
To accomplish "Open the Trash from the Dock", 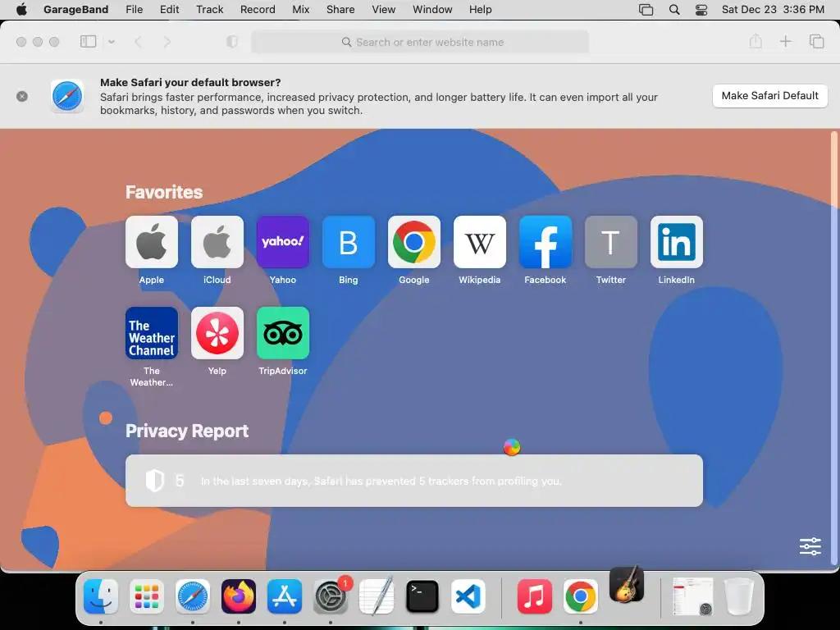I will coord(739,596).
